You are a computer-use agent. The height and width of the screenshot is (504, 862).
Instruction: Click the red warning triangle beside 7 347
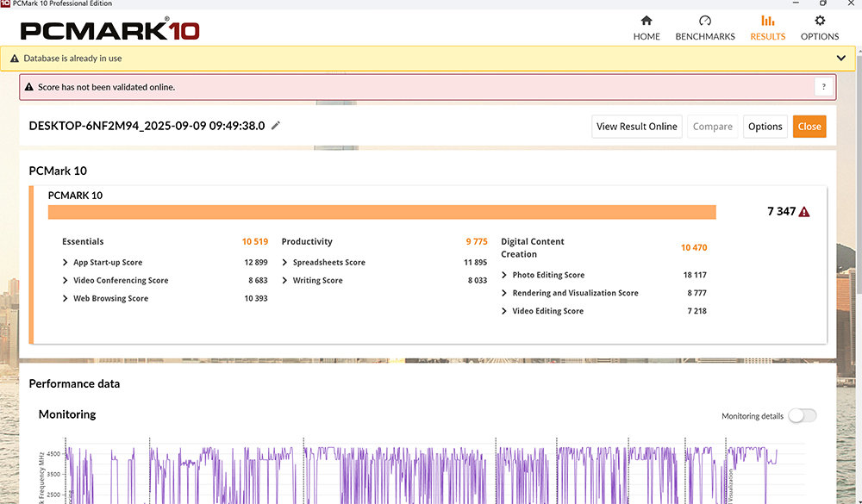coord(803,212)
